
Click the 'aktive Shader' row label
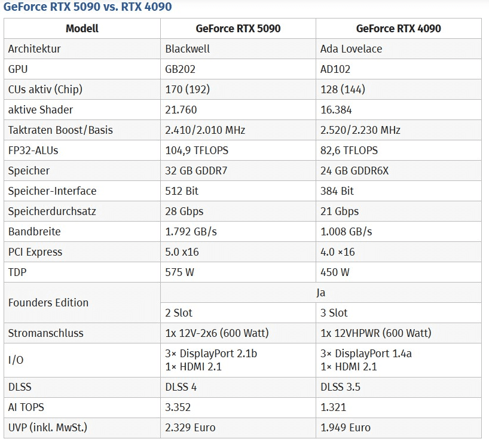pyautogui.click(x=40, y=110)
